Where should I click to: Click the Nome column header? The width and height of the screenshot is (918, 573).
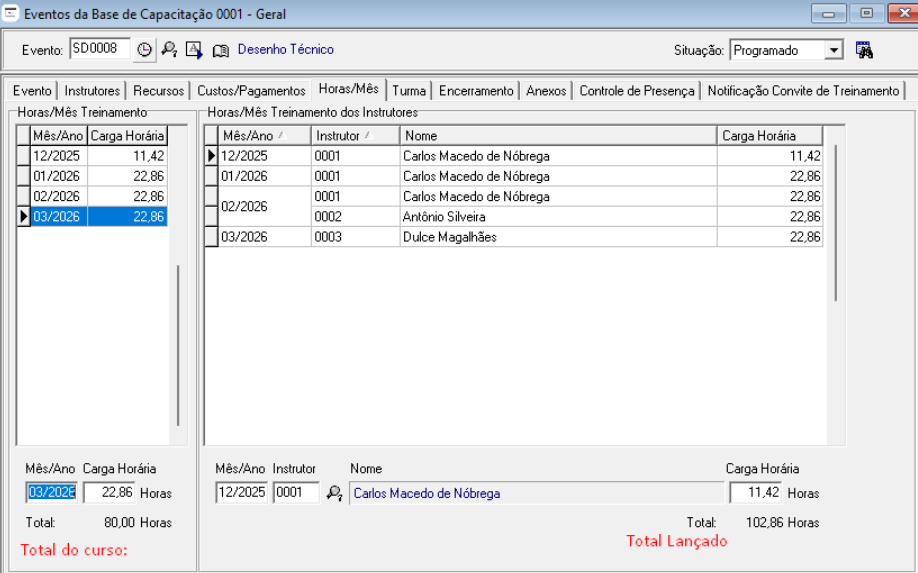click(x=558, y=135)
